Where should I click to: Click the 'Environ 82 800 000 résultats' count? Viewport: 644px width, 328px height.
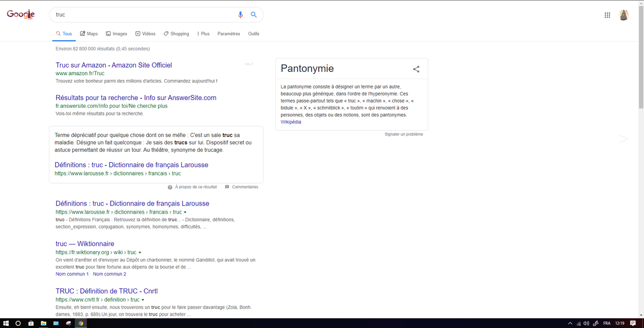[x=103, y=49]
